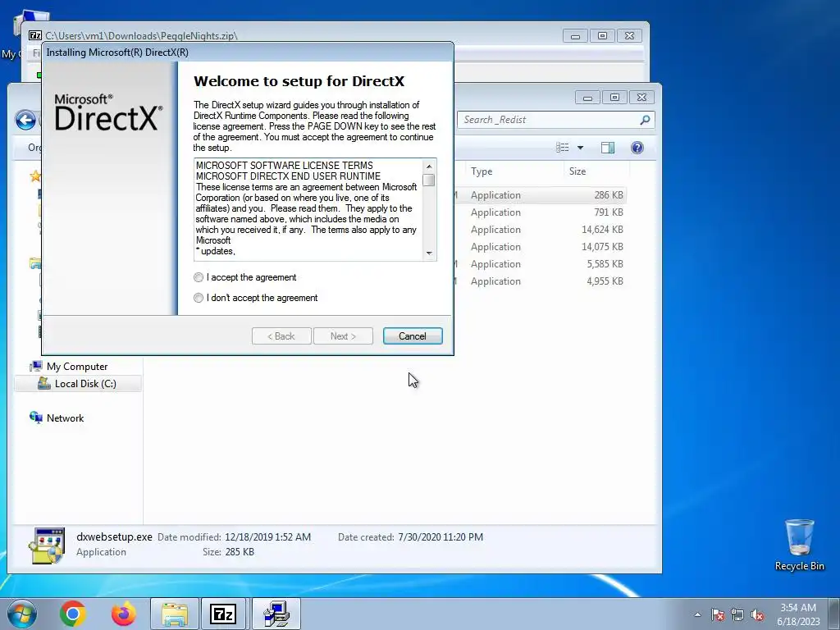
Task: Click the Cancel button in DirectX setup
Action: (x=413, y=336)
